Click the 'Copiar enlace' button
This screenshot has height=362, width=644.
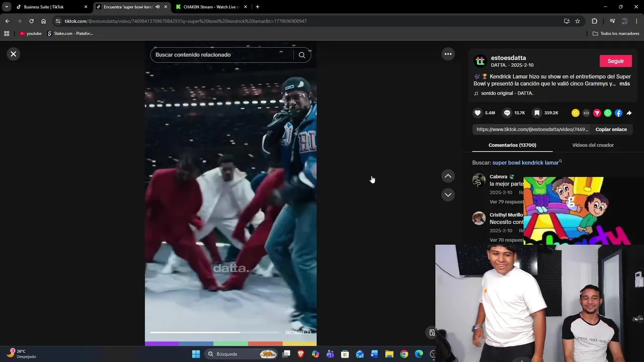[x=611, y=129]
